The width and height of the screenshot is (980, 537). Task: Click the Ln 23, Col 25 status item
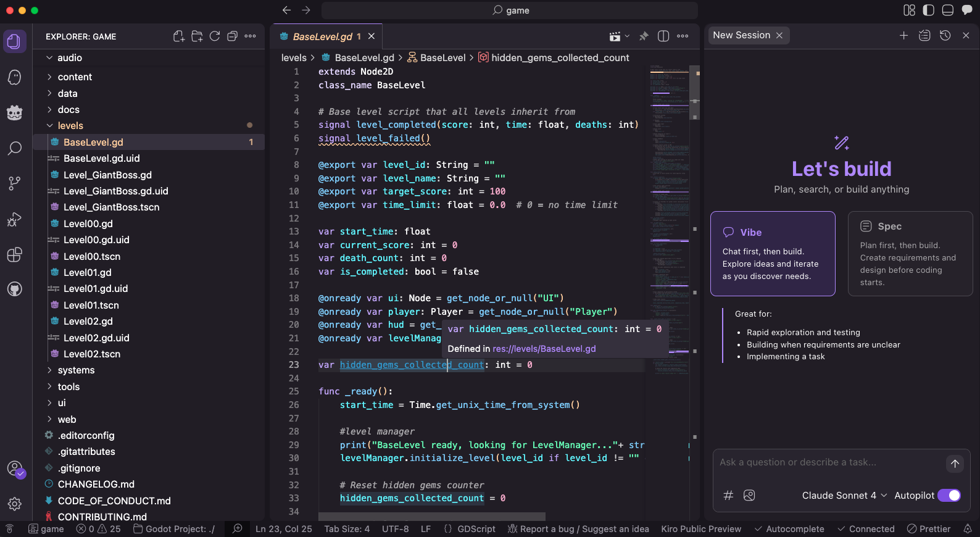click(284, 529)
